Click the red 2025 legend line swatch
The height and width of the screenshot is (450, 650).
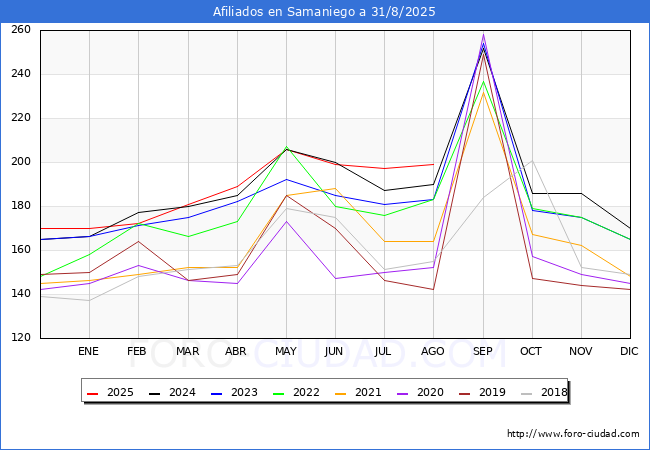[x=93, y=393]
